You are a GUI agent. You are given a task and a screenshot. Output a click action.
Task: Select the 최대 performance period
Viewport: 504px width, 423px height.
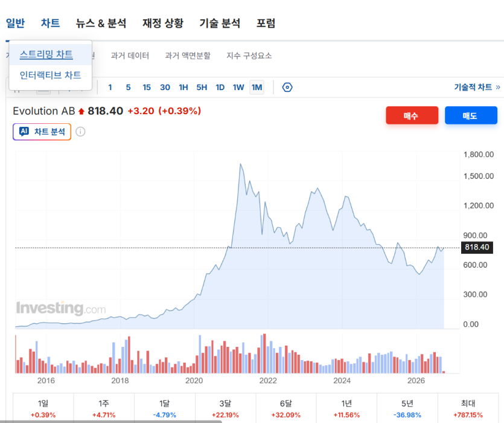point(468,408)
